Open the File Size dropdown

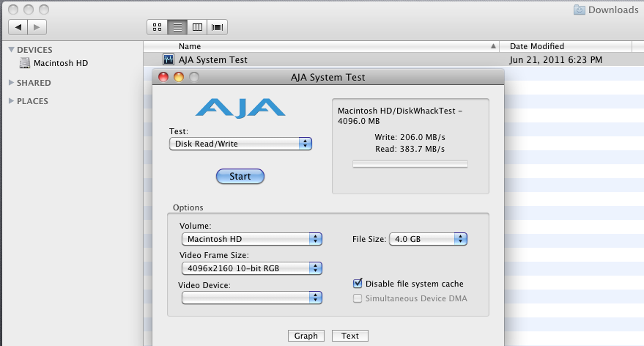(x=429, y=239)
